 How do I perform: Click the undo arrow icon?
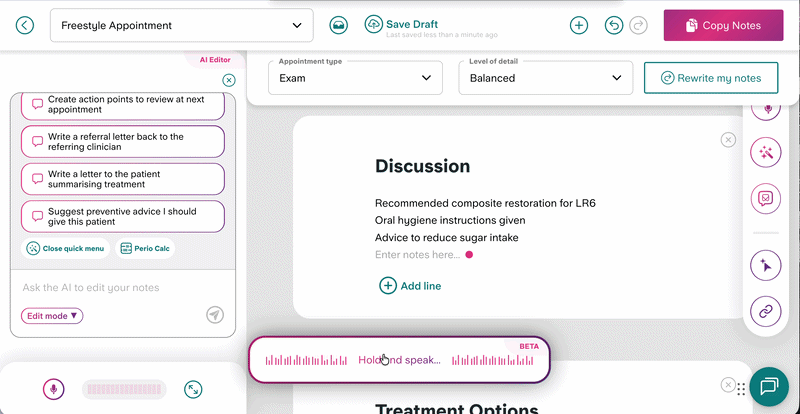pos(614,26)
